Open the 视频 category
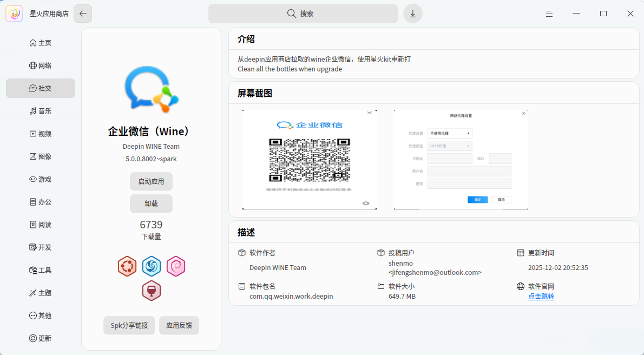This screenshot has width=644, height=355. [x=41, y=134]
